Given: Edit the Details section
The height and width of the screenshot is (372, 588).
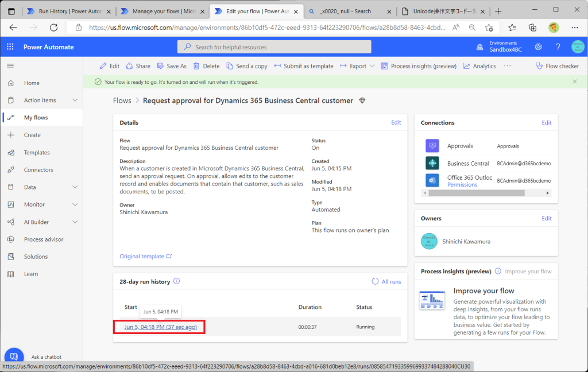Looking at the screenshot, I should coord(396,122).
